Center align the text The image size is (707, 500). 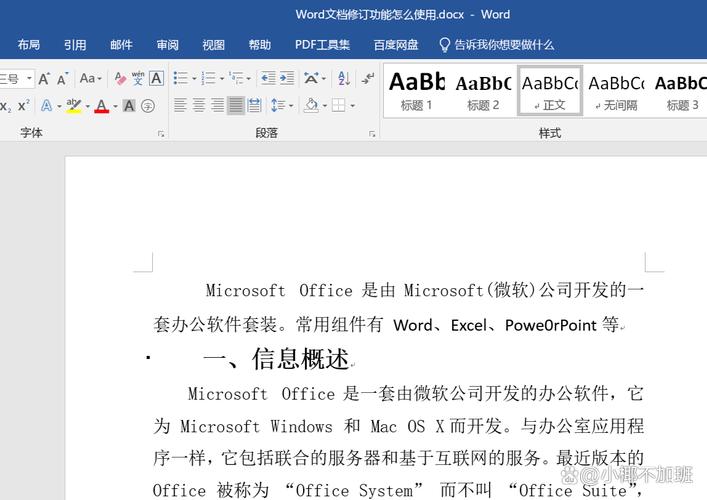(199, 106)
